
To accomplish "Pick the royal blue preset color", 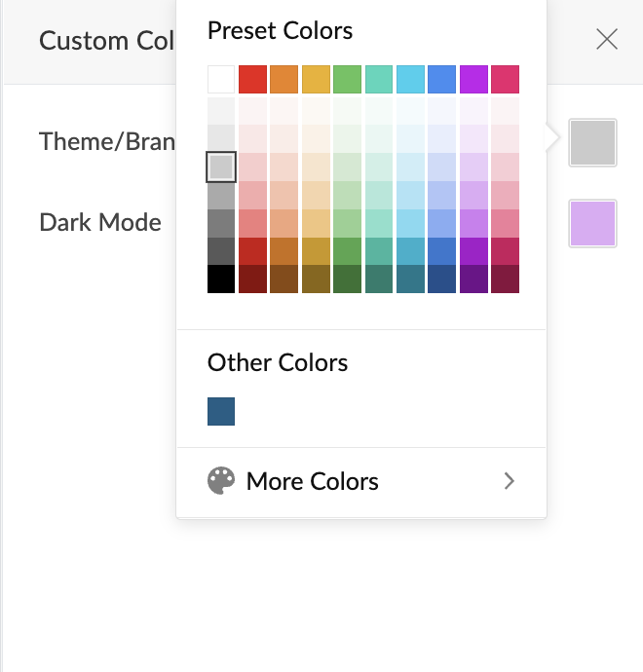I will coord(441,79).
